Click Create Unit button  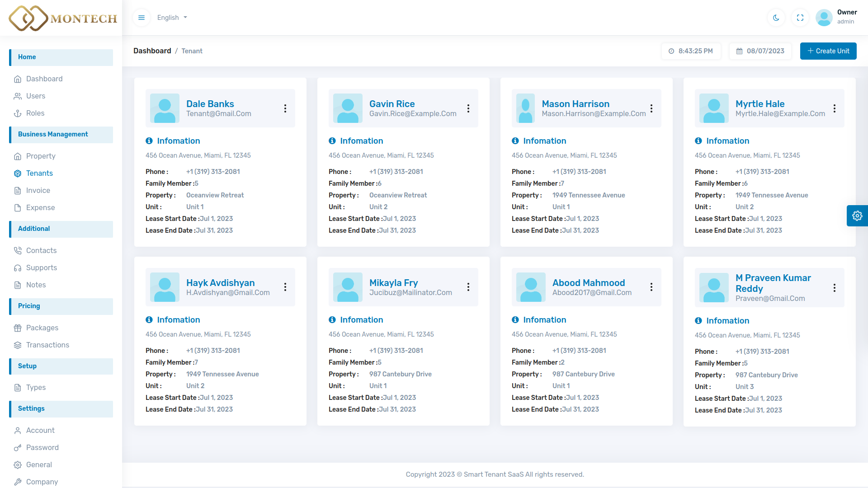pyautogui.click(x=828, y=51)
